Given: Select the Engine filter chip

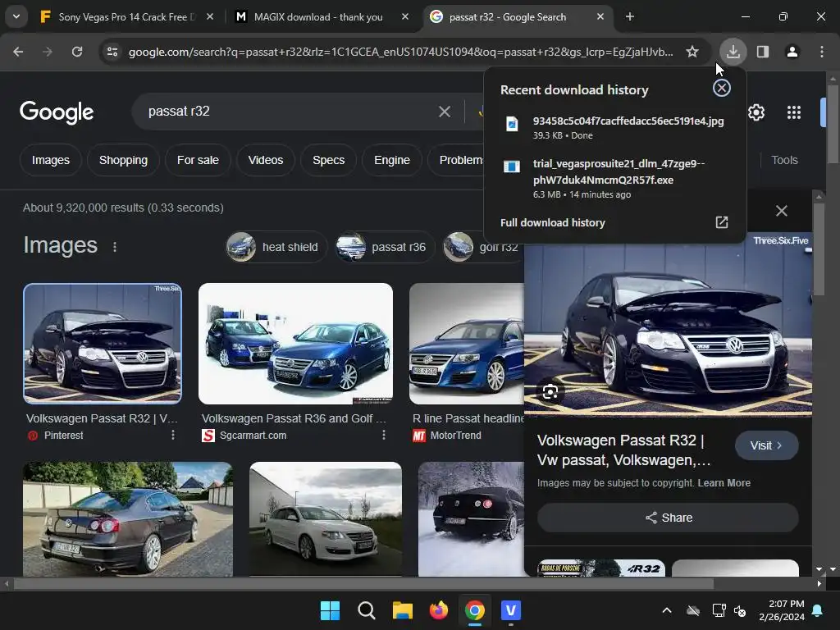Looking at the screenshot, I should click(391, 160).
